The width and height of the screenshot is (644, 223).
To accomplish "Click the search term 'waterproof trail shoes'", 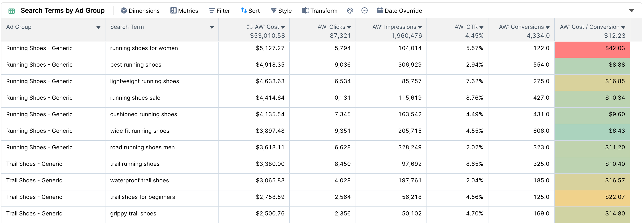I will (139, 180).
